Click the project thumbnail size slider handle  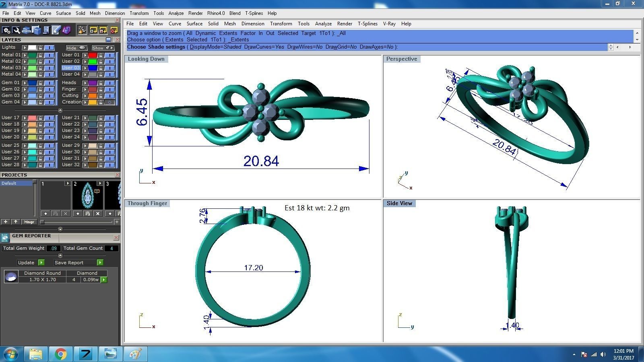click(x=42, y=222)
